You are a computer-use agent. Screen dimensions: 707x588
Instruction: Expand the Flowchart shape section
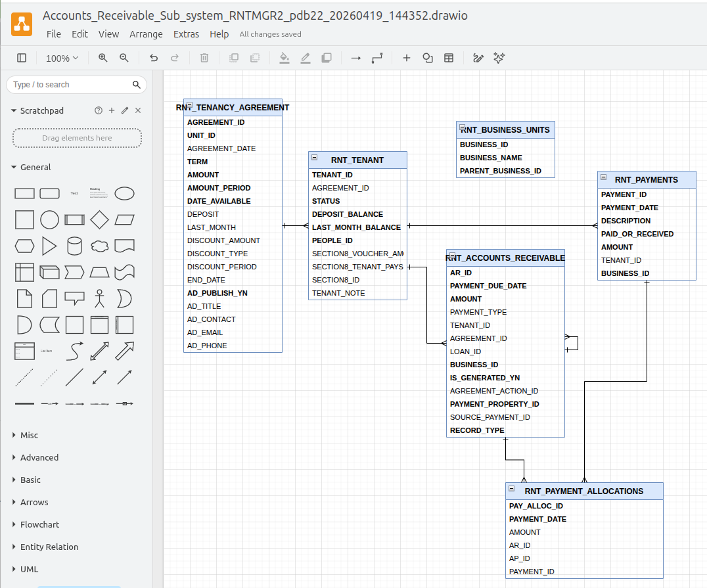click(39, 524)
